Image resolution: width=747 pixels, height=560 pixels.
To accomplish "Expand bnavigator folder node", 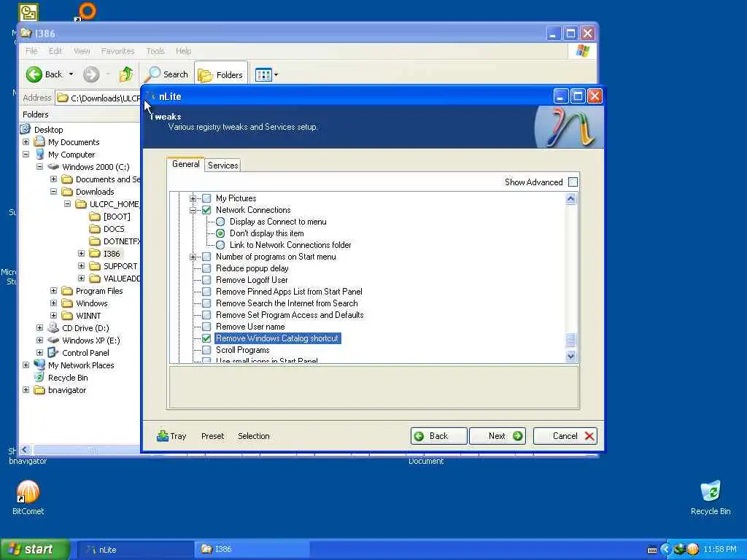I will click(x=26, y=389).
